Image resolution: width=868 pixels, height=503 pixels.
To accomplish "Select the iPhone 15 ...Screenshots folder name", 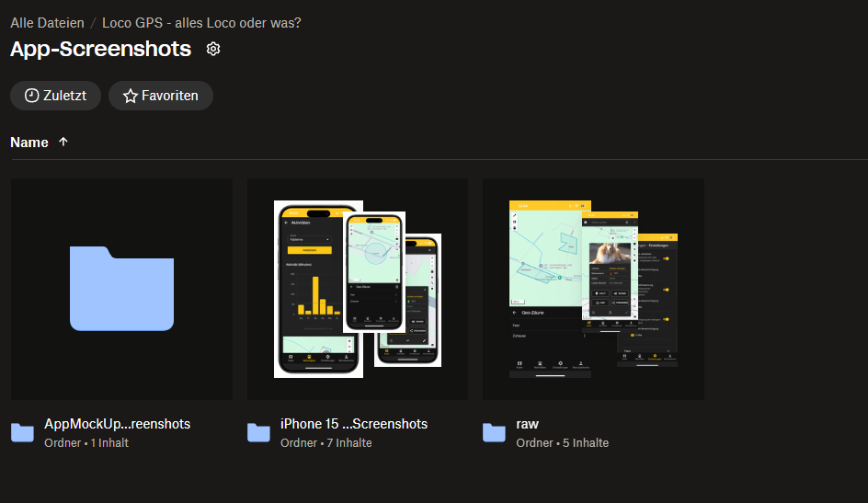I will tap(353, 424).
